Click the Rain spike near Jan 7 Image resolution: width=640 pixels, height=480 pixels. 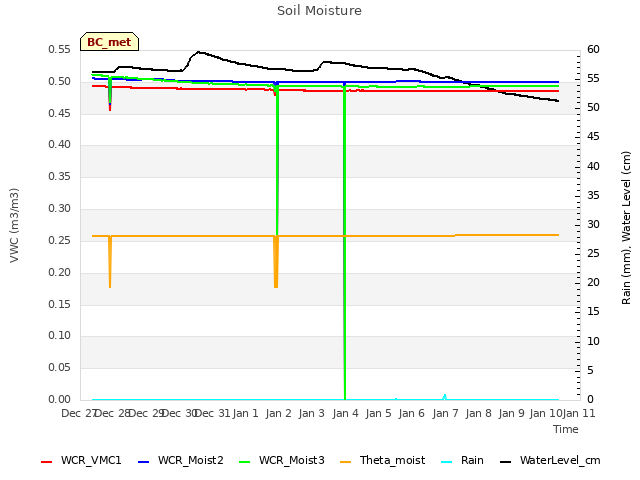[x=445, y=396]
